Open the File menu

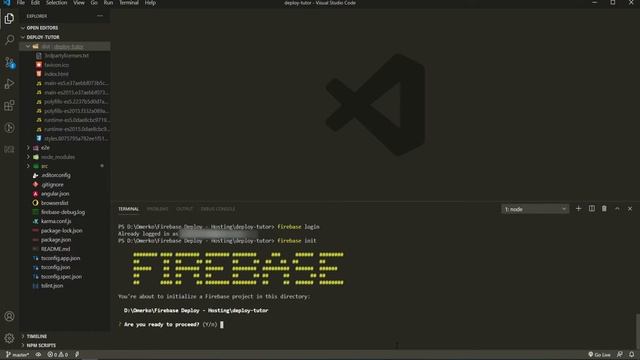20,3
